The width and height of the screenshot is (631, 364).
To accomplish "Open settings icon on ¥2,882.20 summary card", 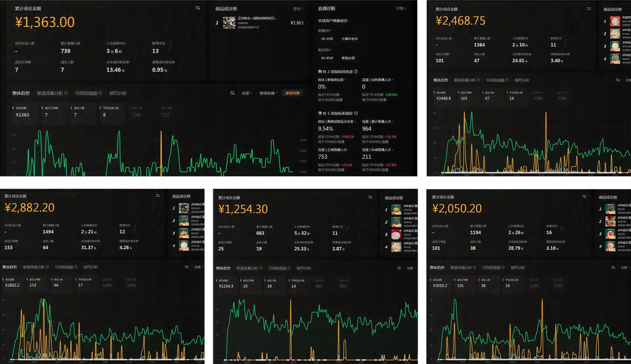I will tap(158, 196).
